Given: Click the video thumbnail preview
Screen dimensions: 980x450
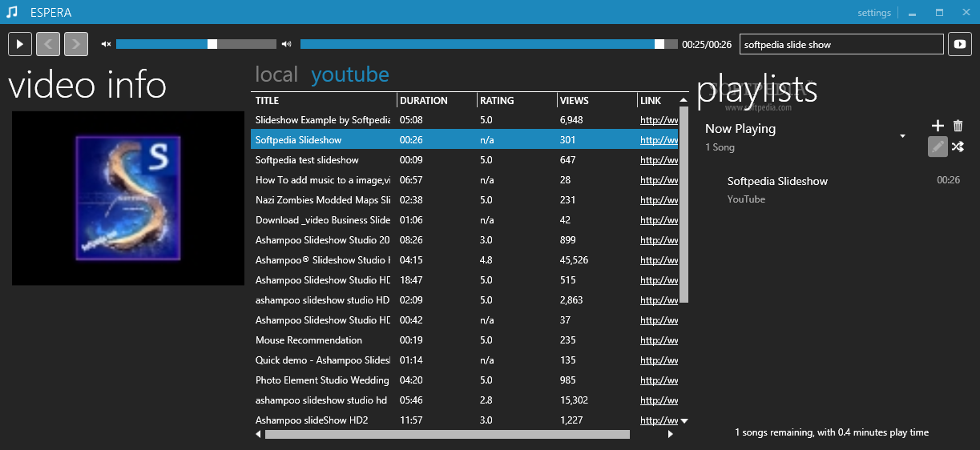Looking at the screenshot, I should (128, 198).
